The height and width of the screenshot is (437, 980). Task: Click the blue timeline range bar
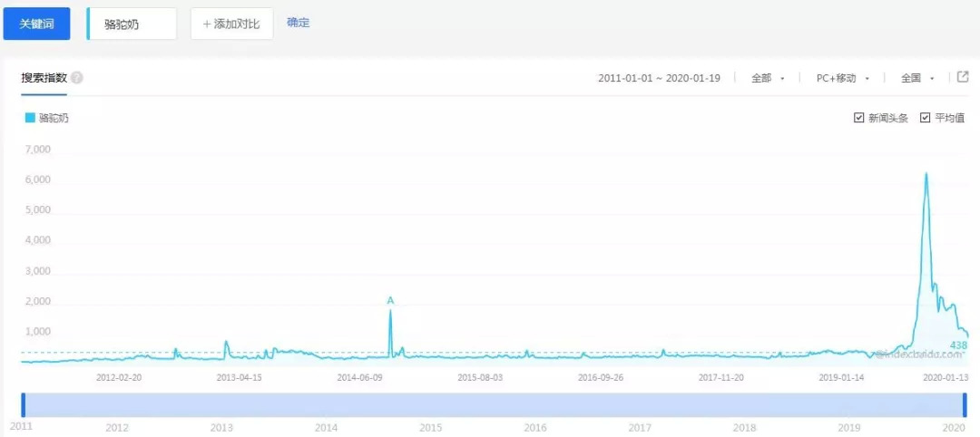tap(494, 404)
